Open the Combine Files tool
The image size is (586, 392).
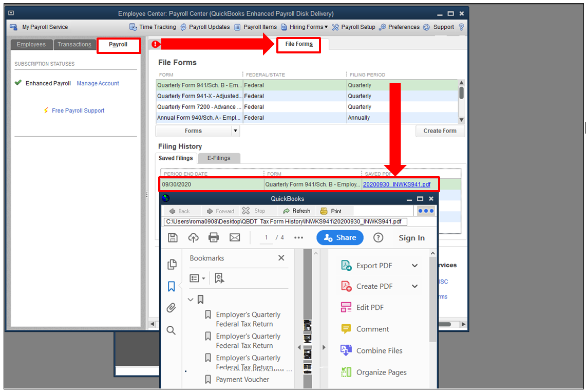coord(371,350)
